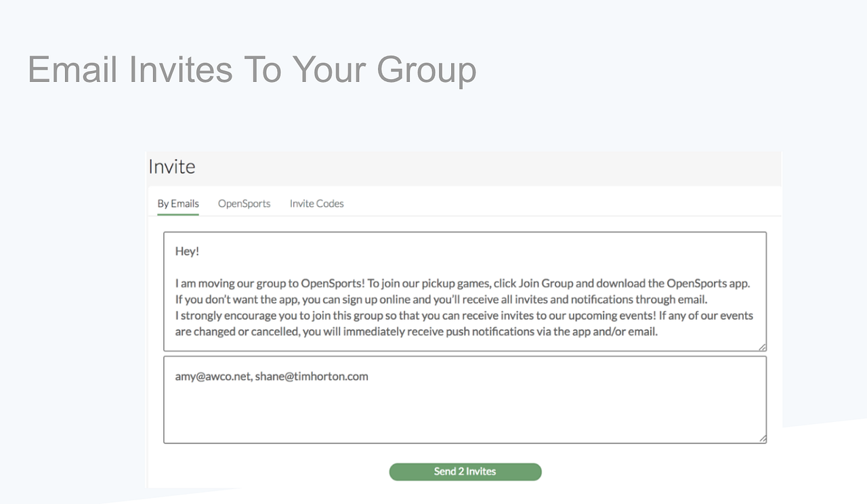Screen dimensions: 867x504
Task: Open the OpenSports tab
Action: pos(244,203)
